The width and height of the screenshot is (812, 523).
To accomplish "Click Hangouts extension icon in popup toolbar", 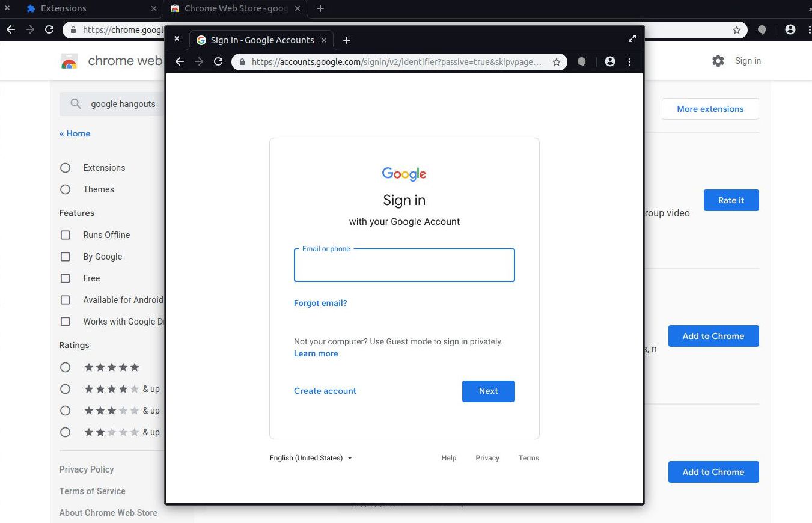I will point(581,61).
